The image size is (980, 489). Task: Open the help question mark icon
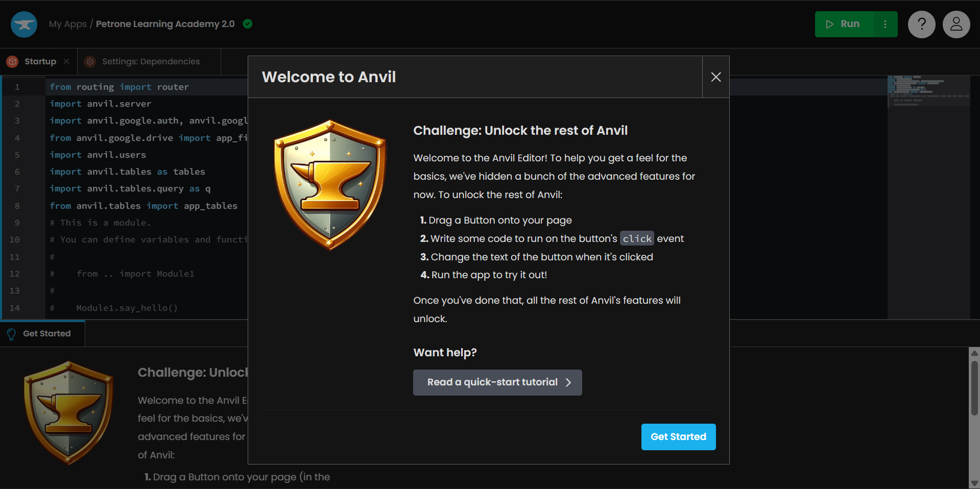point(921,25)
